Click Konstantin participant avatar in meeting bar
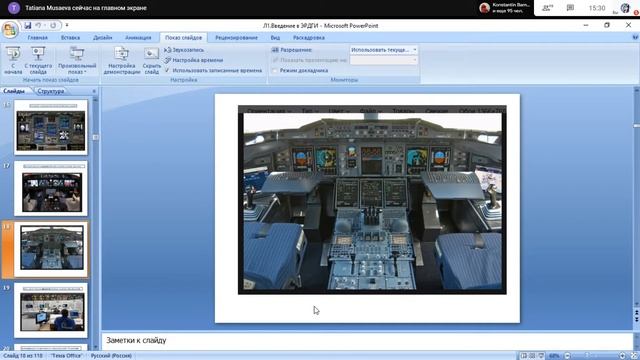 [x=484, y=8]
